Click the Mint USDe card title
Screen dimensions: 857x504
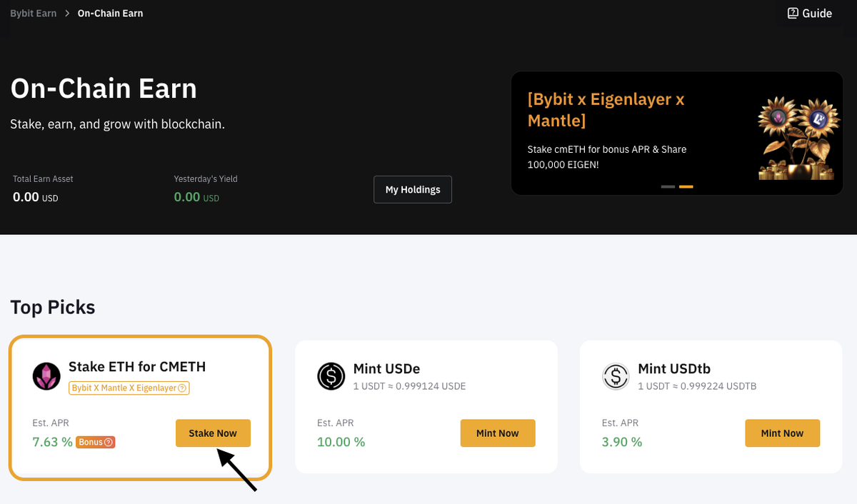tap(386, 369)
